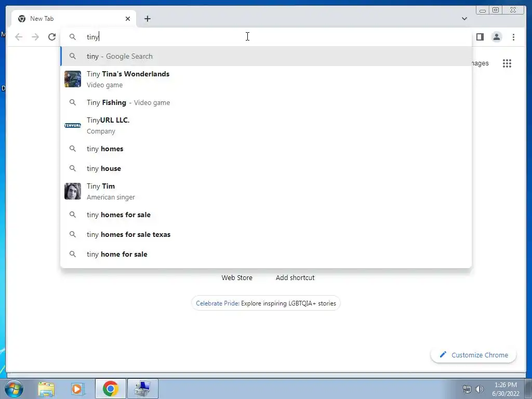This screenshot has width=532, height=399.
Task: Click the back navigation arrow
Action: [19, 37]
